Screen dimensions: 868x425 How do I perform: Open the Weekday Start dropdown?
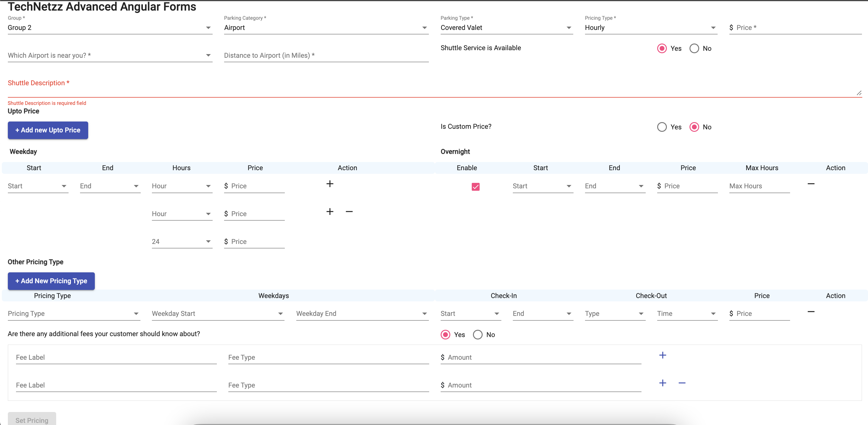(x=217, y=314)
